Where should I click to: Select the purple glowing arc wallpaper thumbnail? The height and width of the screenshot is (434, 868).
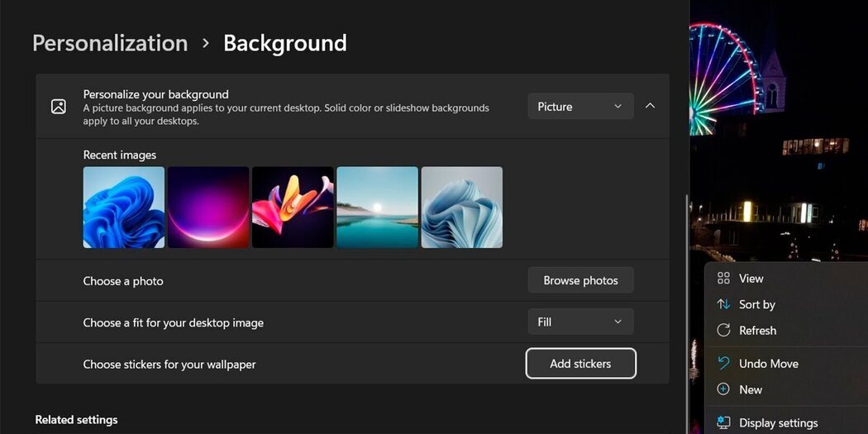pos(208,207)
